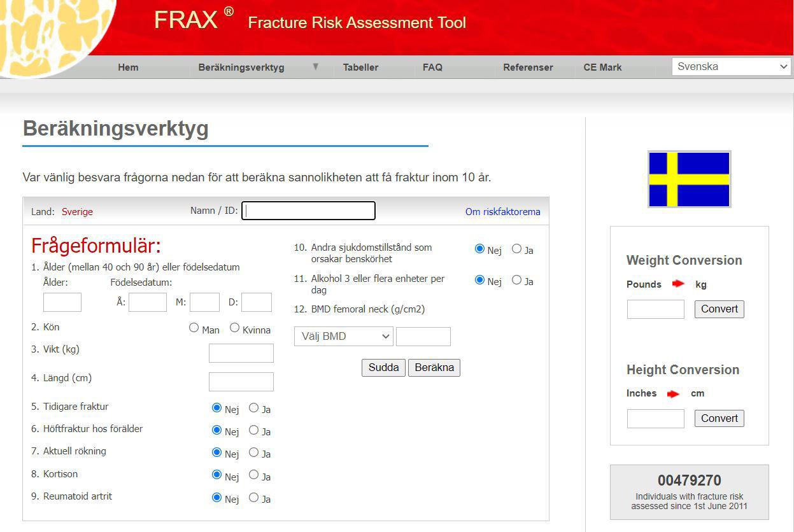The height and width of the screenshot is (532, 794).
Task: Select Ja for Kortison
Action: point(253,475)
